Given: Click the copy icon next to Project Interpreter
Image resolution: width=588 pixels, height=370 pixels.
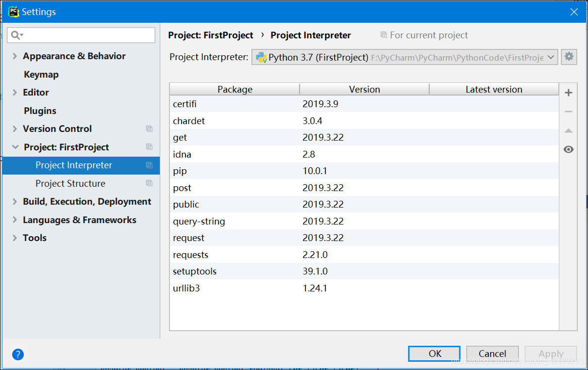Looking at the screenshot, I should pos(150,165).
